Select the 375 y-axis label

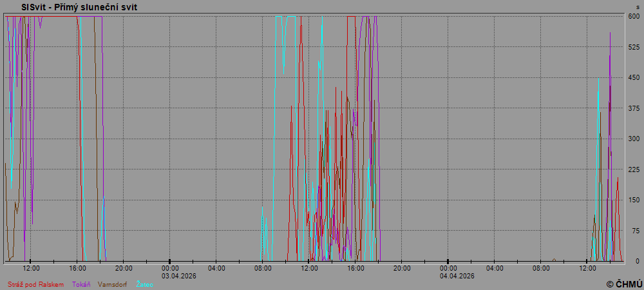point(634,108)
